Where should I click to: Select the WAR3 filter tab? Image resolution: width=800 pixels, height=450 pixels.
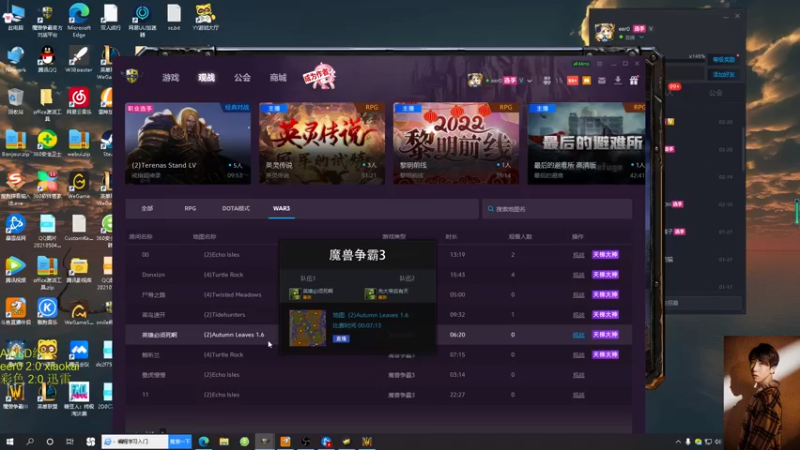(281, 208)
